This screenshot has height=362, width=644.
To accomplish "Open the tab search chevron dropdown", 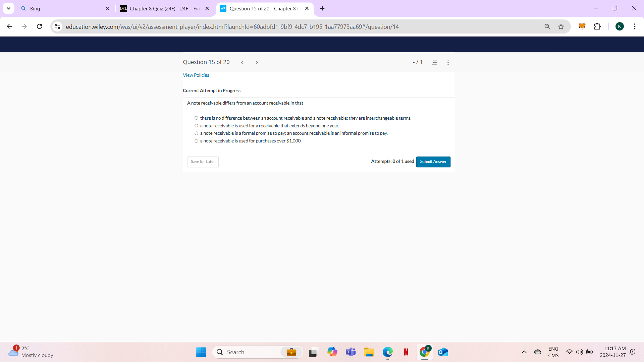I will (8, 8).
